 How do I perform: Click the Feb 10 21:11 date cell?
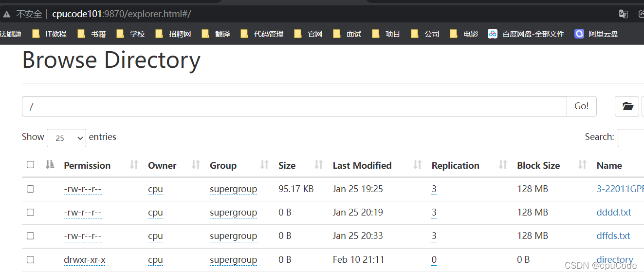tap(358, 260)
